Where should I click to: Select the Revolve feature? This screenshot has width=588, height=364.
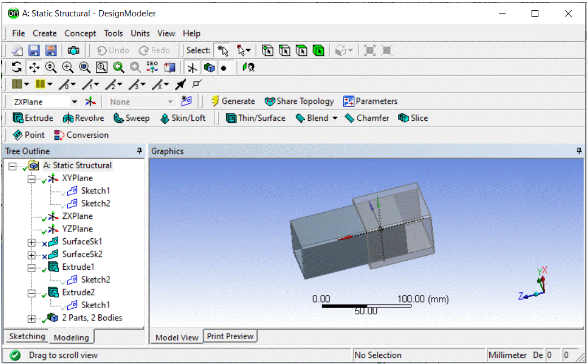click(x=84, y=118)
